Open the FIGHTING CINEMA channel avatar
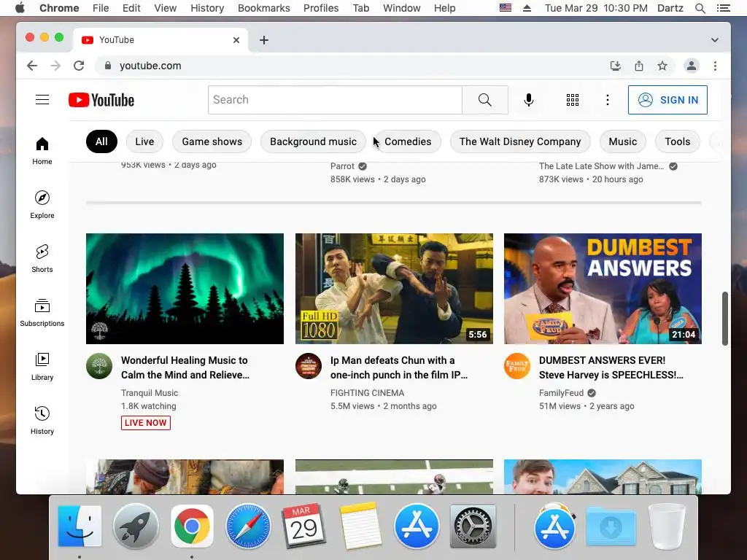747x560 pixels. point(309,366)
